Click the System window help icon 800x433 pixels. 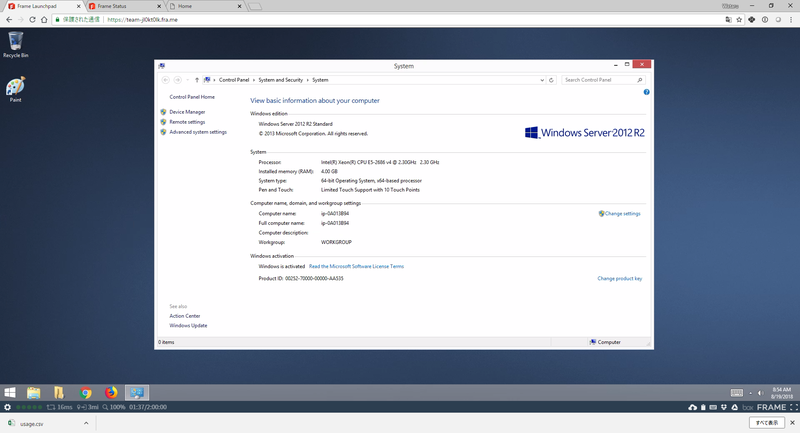click(646, 92)
